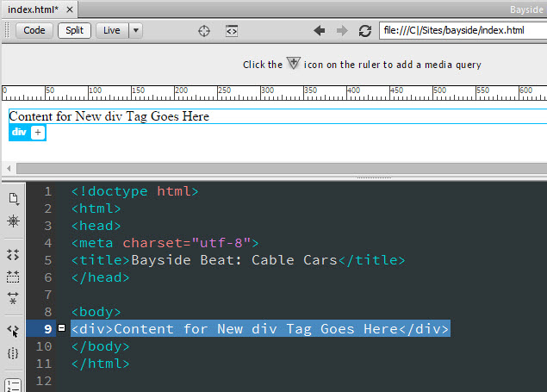The image size is (547, 392).
Task: Click the toolbar drag grip beside Code button
Action: coord(7,30)
